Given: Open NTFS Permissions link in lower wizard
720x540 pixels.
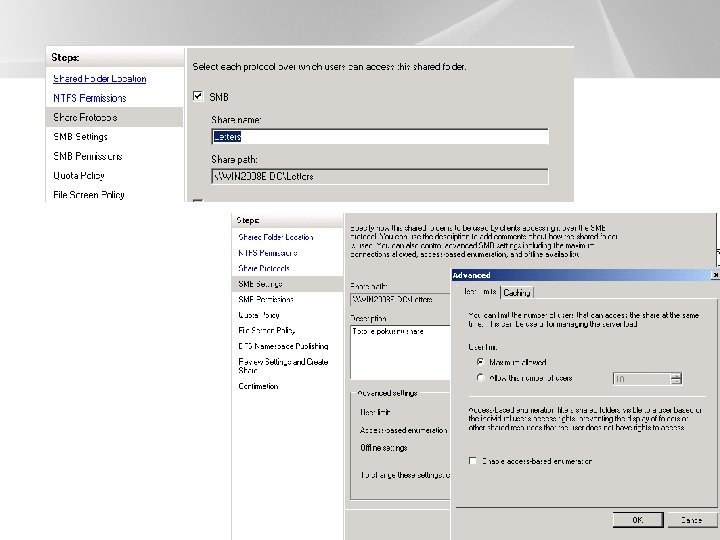Looking at the screenshot, I should point(268,253).
